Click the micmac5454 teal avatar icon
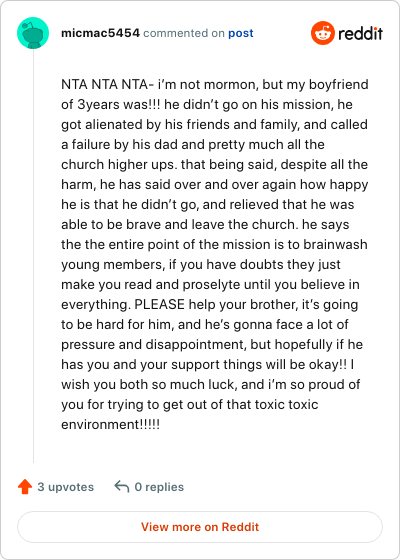Screen dimensions: 400x560 pos(33,33)
